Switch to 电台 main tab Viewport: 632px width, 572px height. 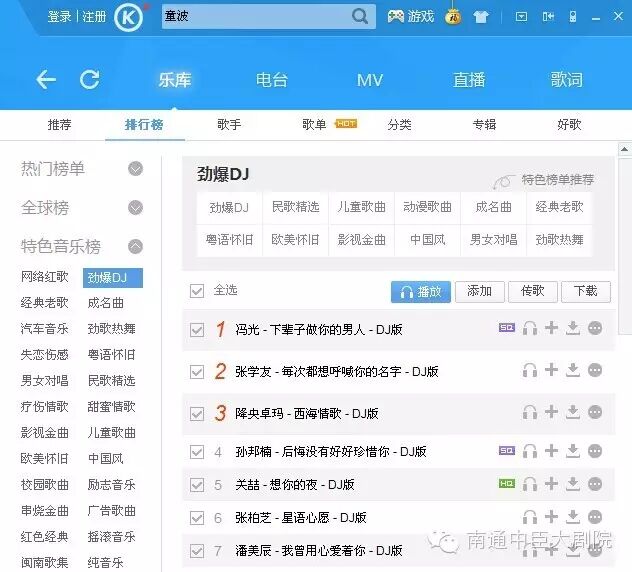tap(272, 79)
